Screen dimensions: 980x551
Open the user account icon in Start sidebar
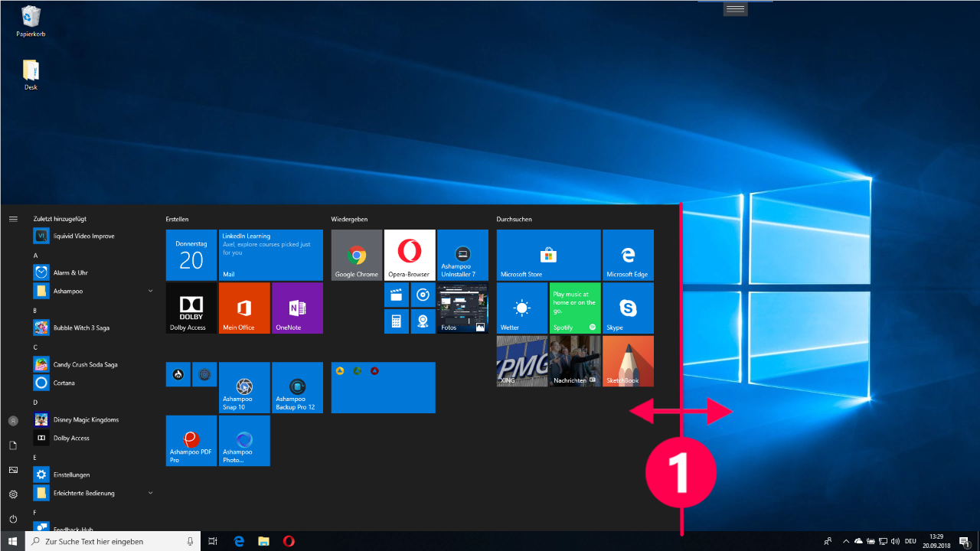[13, 421]
